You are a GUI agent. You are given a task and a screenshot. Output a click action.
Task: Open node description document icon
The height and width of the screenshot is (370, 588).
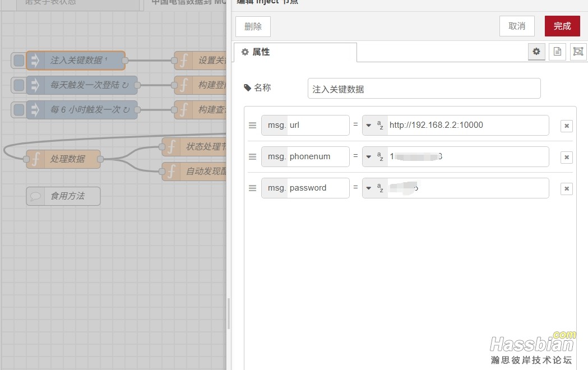(x=557, y=52)
